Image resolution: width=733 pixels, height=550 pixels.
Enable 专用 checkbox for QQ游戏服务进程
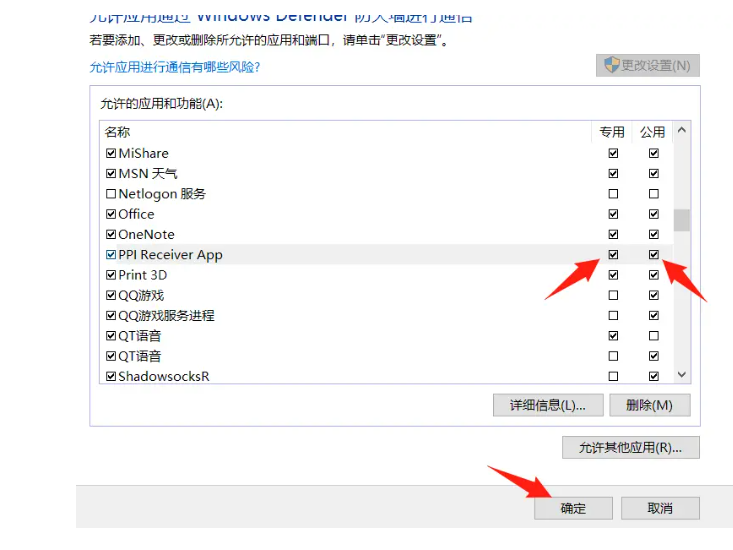click(x=613, y=316)
